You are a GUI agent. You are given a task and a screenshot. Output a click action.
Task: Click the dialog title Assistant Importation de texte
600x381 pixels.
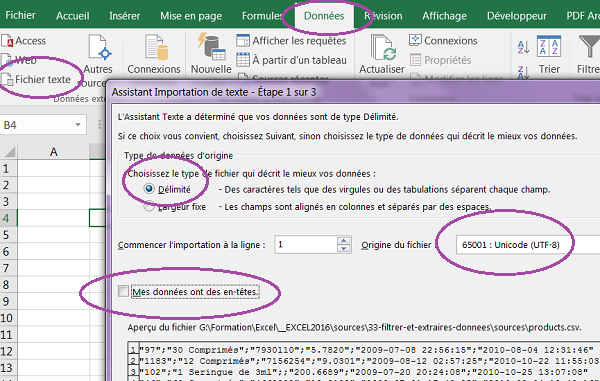214,92
